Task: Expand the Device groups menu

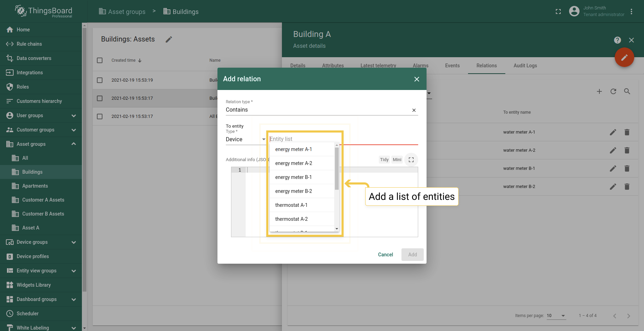Action: click(74, 242)
